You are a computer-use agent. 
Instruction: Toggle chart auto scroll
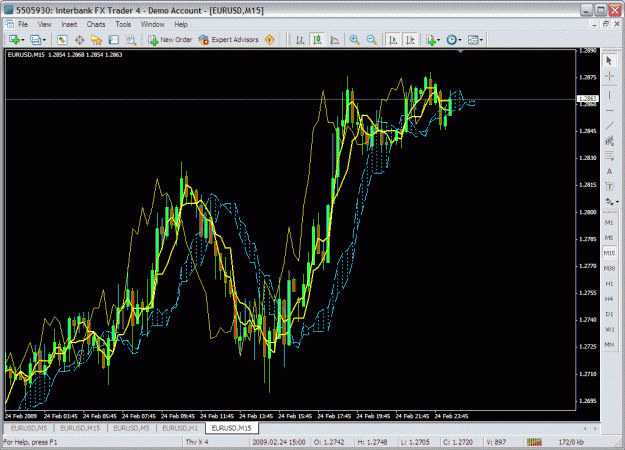[x=393, y=40]
